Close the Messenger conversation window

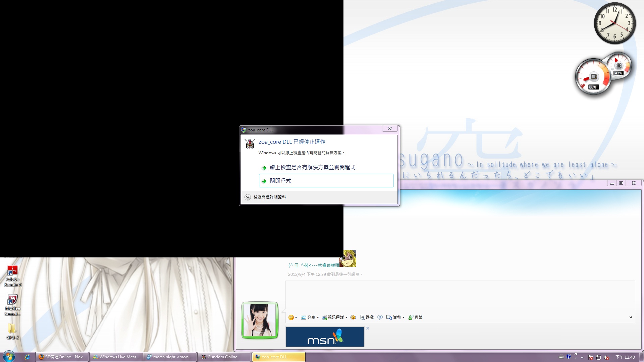coord(634,183)
